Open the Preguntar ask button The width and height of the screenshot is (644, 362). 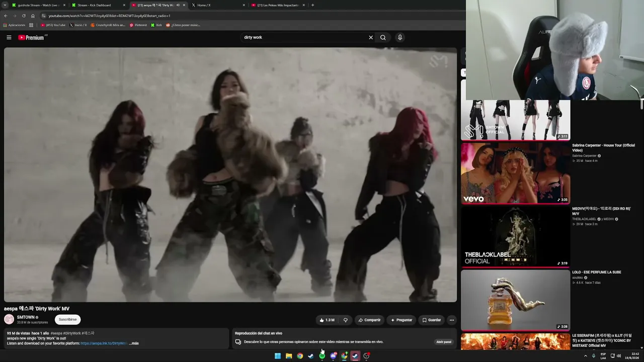coord(401,320)
